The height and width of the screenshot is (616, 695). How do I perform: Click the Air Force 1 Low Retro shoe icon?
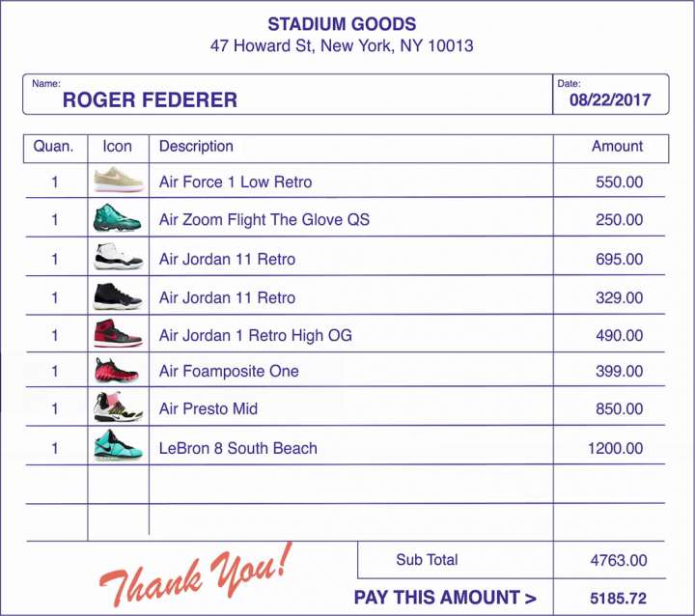pyautogui.click(x=118, y=182)
